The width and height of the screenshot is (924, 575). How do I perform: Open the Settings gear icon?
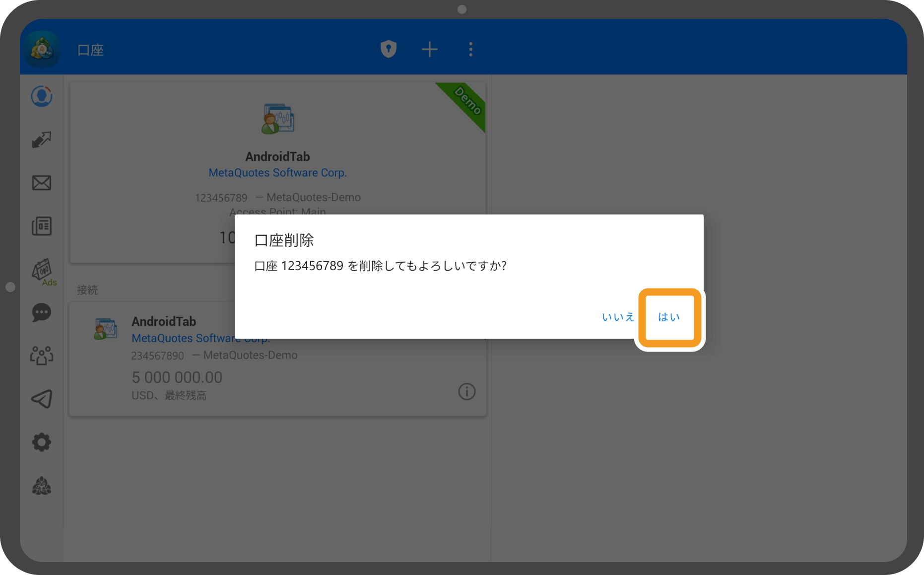[x=42, y=442]
